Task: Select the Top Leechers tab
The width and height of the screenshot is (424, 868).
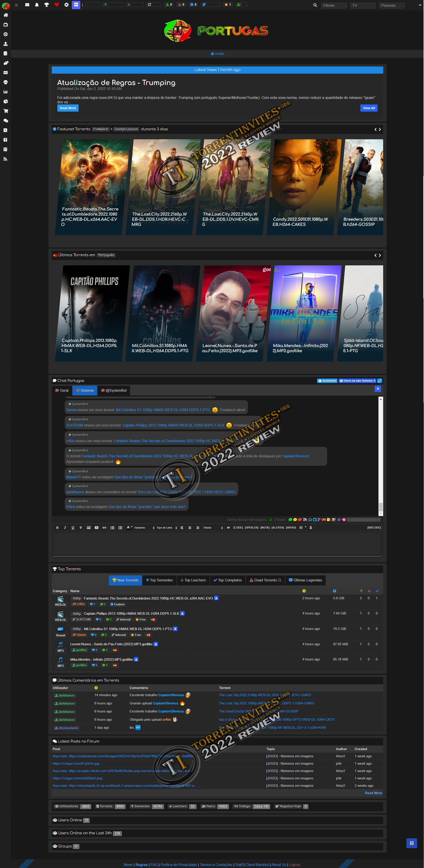Action: click(x=193, y=580)
